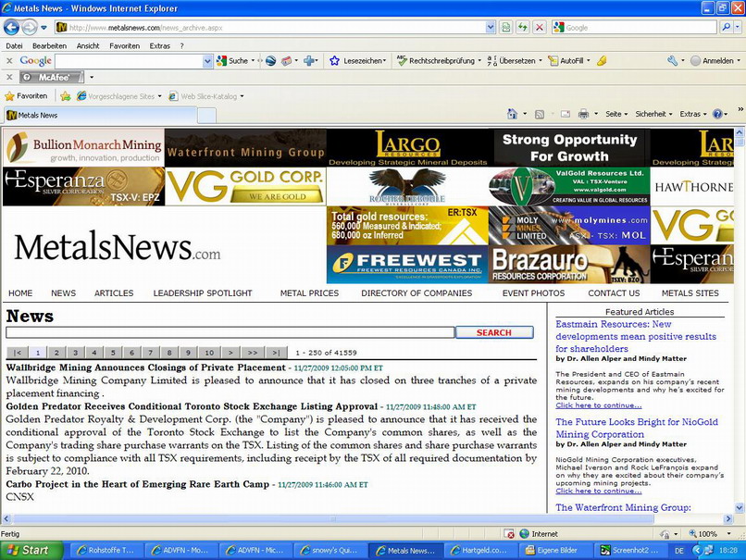Open a new blank tab
This screenshot has height=560, width=746.
pos(206,115)
